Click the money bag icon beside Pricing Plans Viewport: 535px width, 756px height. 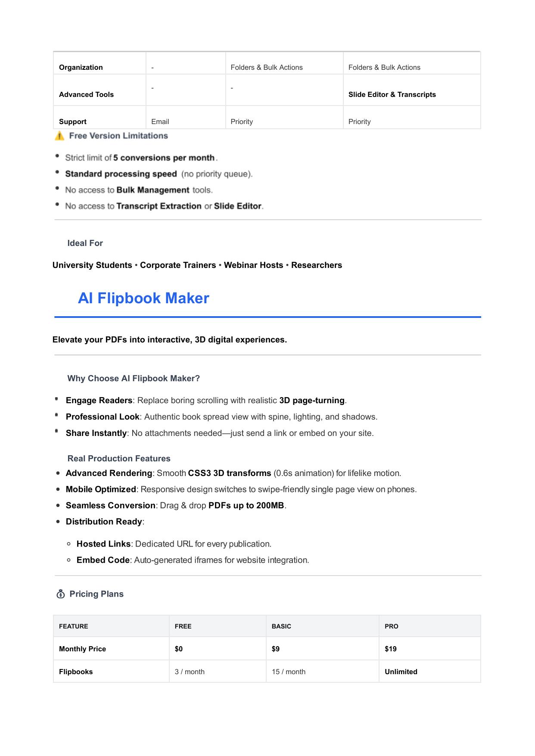(61, 594)
